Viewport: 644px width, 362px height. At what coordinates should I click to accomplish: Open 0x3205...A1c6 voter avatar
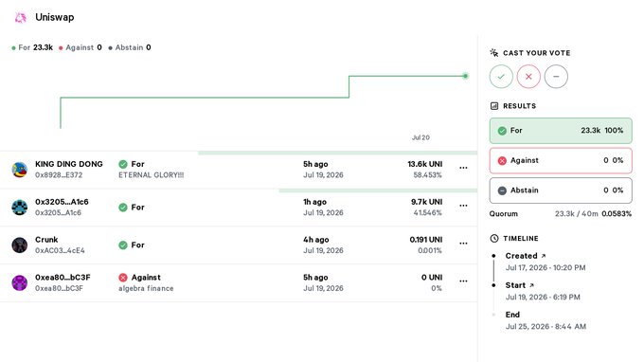click(19, 208)
